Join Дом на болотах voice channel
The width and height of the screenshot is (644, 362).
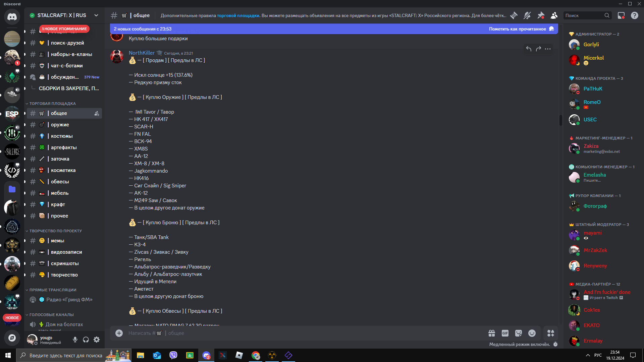64,324
